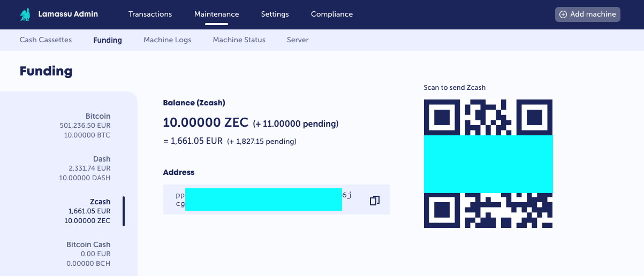The width and height of the screenshot is (644, 276).
Task: Select Bitcoin in the funding list
Action: pyautogui.click(x=85, y=126)
